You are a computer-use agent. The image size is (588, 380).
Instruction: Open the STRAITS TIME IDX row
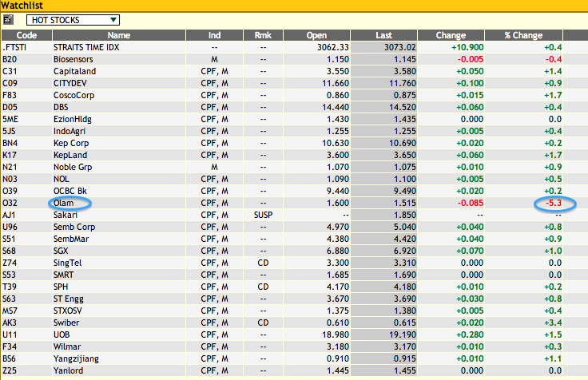point(85,47)
